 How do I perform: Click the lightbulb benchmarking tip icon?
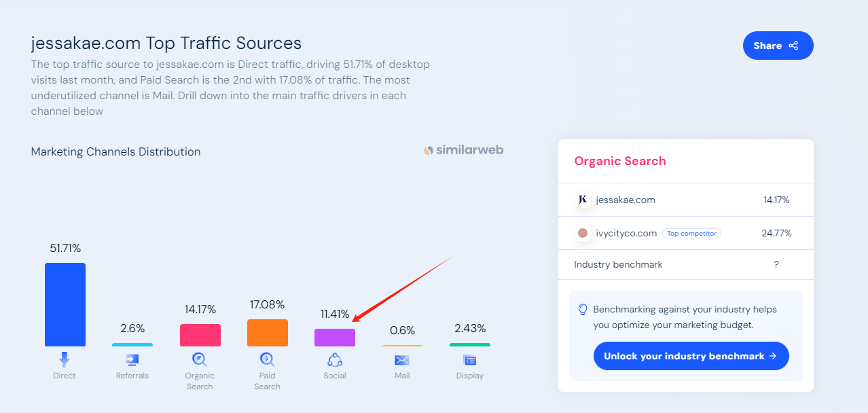coord(582,310)
